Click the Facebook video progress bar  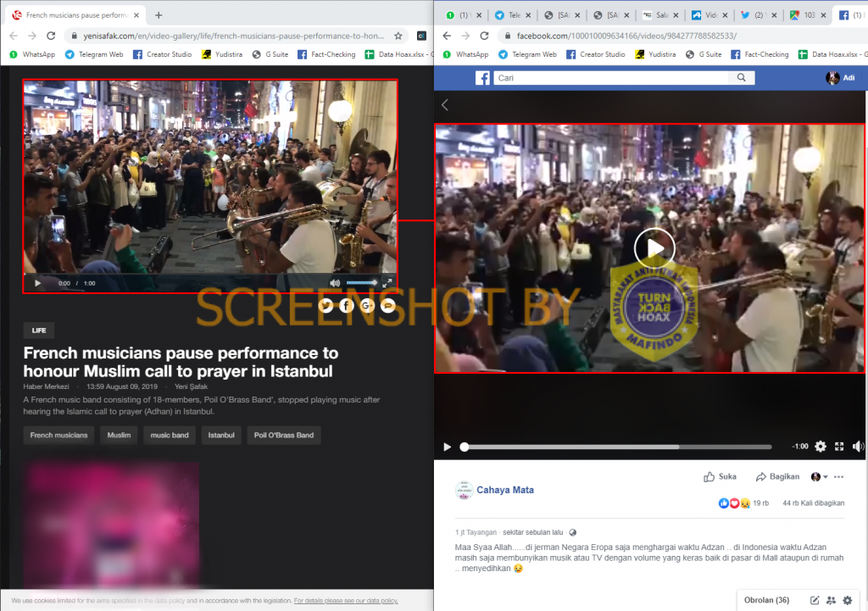point(617,447)
